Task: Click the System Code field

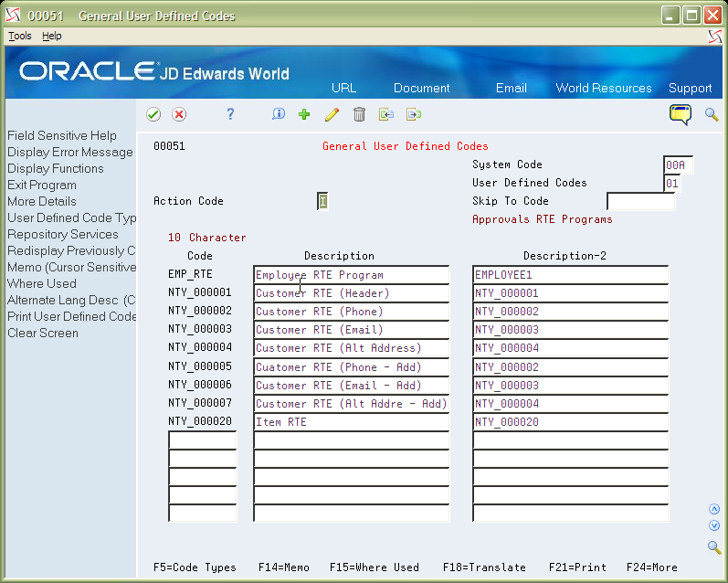Action: [x=679, y=164]
